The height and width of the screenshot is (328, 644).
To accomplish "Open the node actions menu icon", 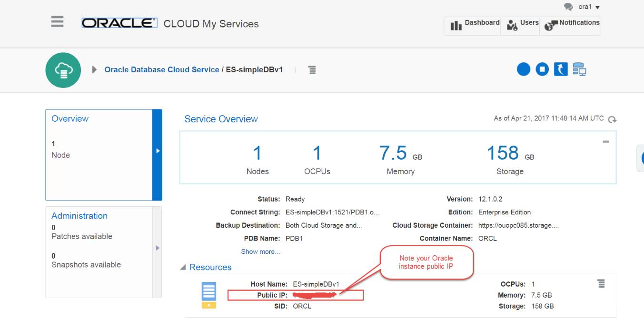I will (x=601, y=284).
